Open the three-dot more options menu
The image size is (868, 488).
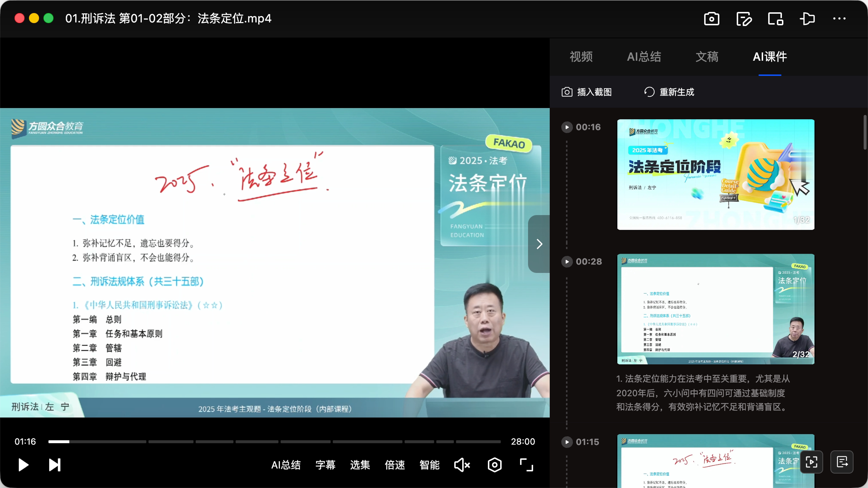point(839,18)
